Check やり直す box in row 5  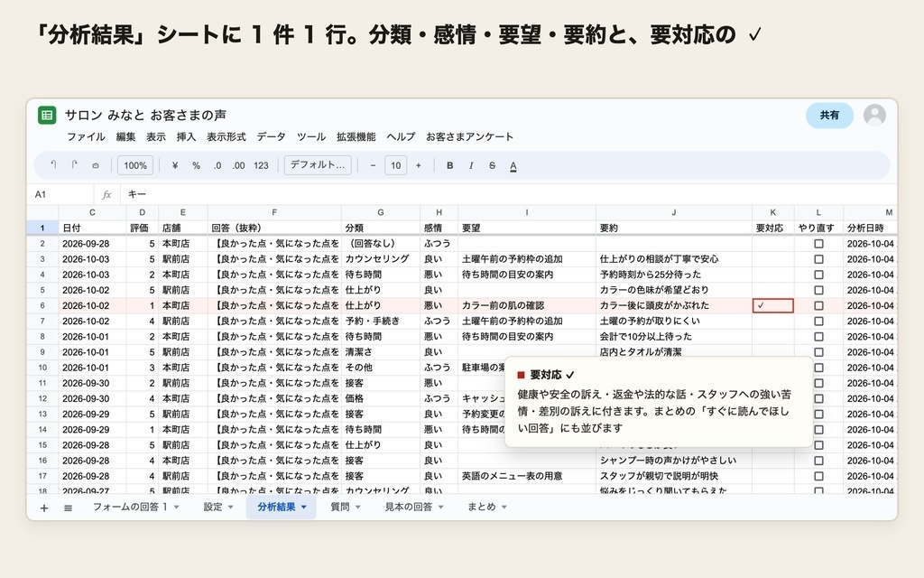pyautogui.click(x=818, y=290)
